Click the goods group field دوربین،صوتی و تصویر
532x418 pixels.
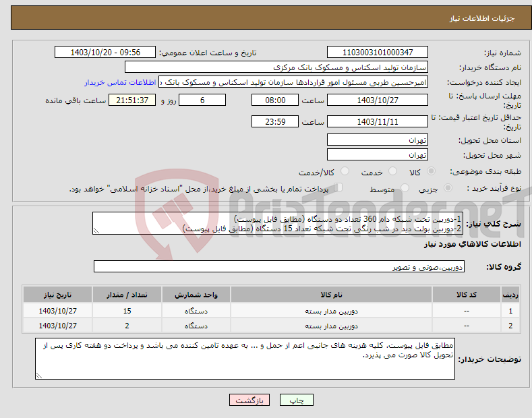pos(279,267)
